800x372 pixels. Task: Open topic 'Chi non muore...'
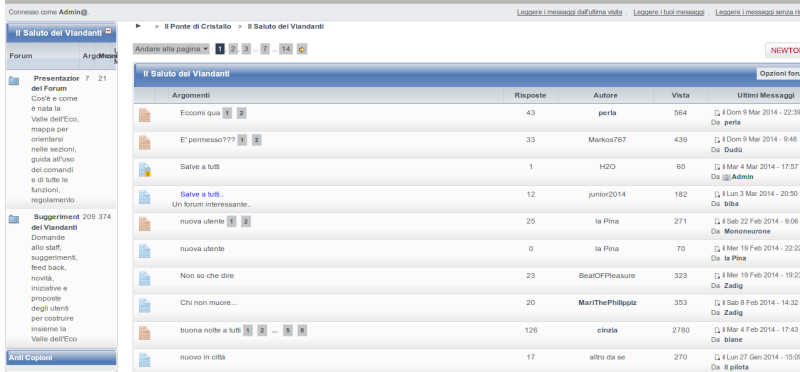pos(208,303)
